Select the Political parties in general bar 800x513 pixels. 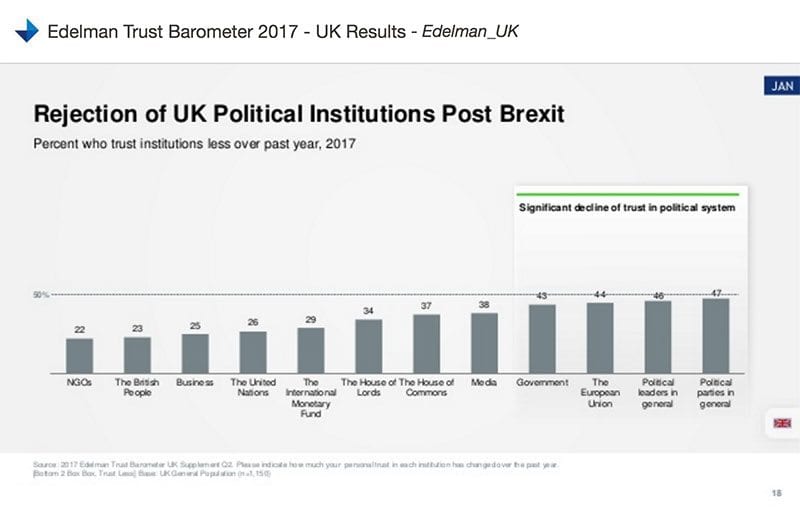pyautogui.click(x=716, y=334)
